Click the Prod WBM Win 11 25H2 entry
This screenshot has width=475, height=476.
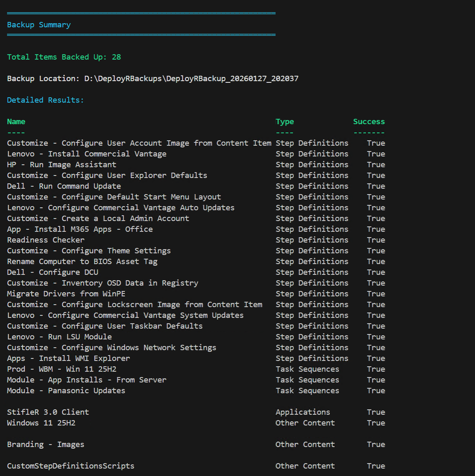61,369
